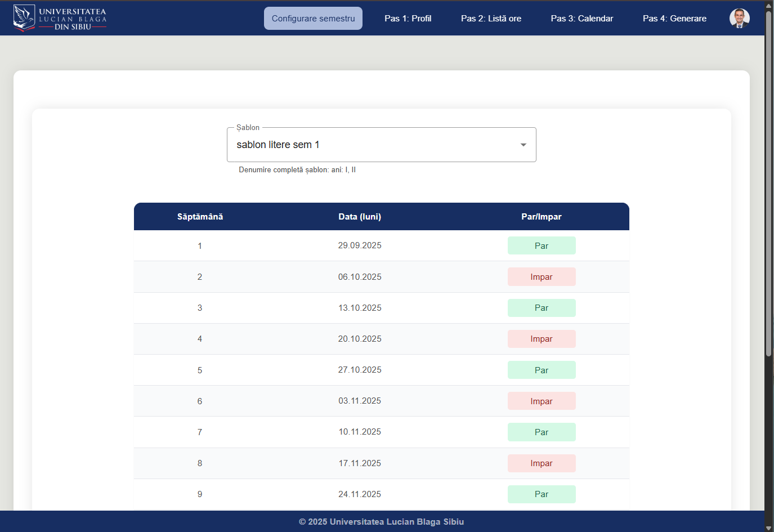Expand the Șablon dropdown arrow

524,145
